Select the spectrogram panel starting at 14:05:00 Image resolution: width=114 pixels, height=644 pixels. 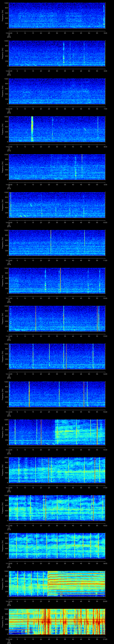point(57,53)
